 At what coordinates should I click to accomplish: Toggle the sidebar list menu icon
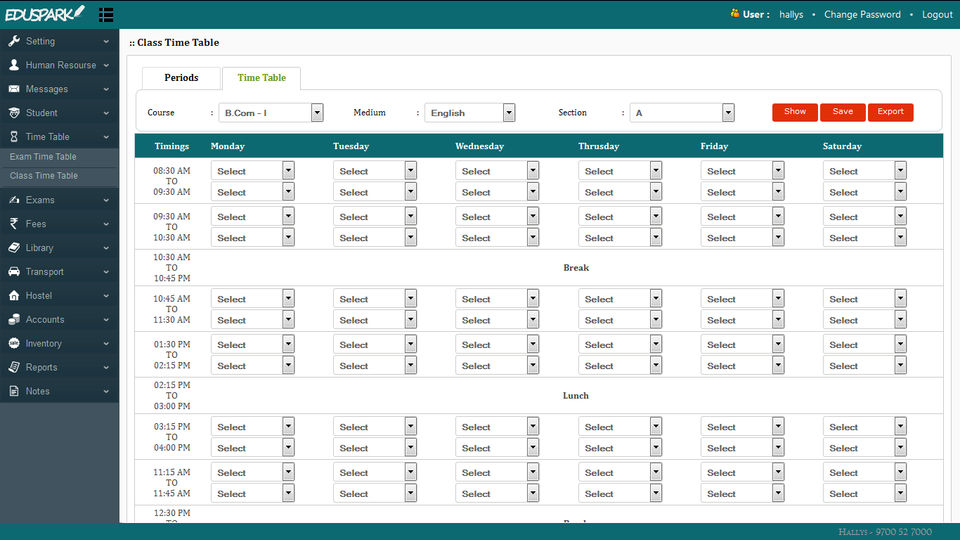coord(106,15)
